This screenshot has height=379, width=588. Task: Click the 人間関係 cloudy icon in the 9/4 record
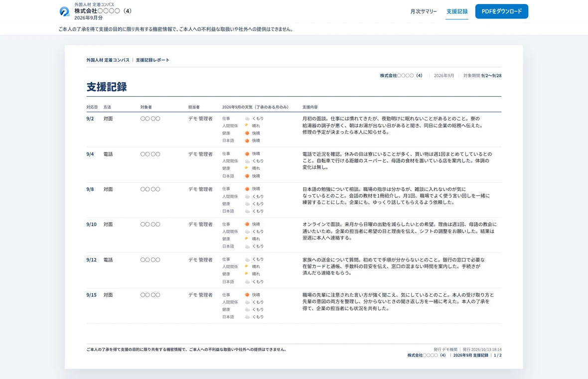tap(247, 161)
